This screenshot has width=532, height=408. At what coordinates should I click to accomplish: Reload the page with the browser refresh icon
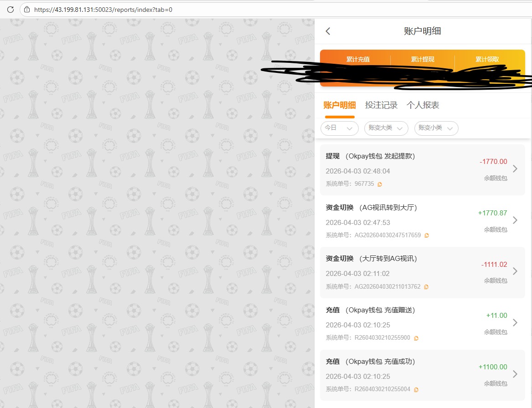pos(10,9)
